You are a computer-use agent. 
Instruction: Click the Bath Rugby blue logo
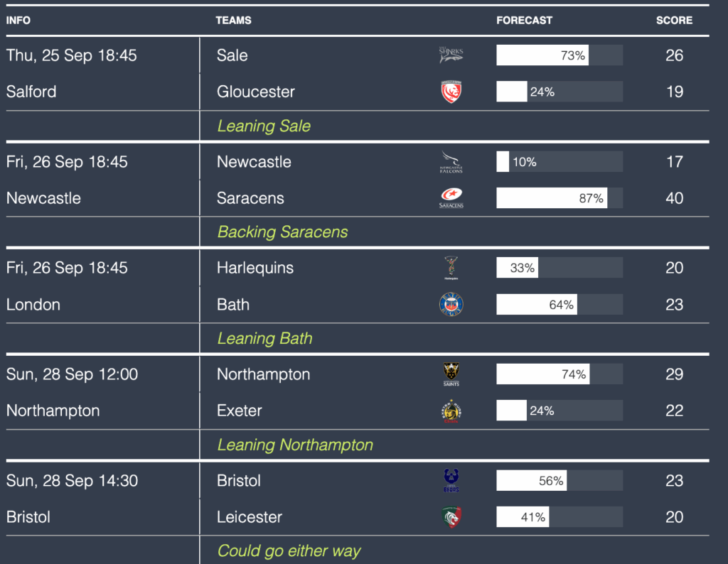(451, 305)
